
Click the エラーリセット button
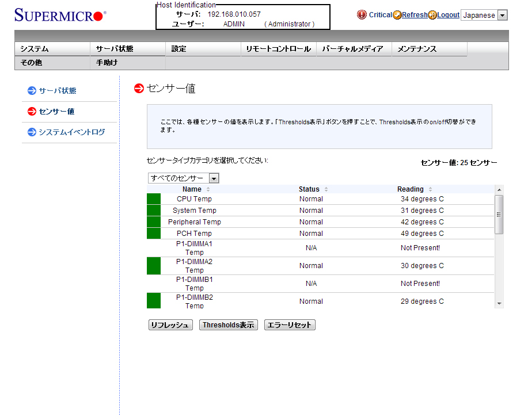[290, 325]
